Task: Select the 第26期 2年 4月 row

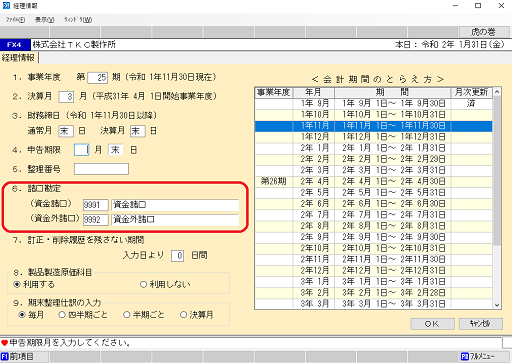Action: click(374, 182)
